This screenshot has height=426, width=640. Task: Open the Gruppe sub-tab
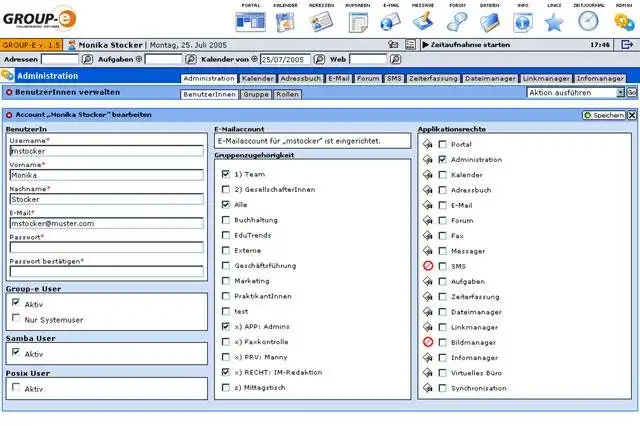coord(256,94)
